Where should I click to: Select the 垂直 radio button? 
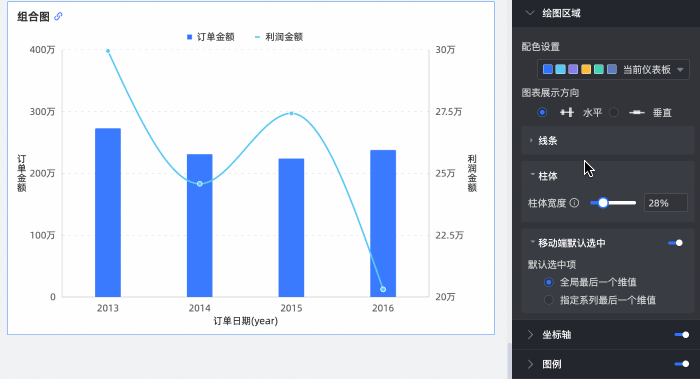click(x=614, y=112)
